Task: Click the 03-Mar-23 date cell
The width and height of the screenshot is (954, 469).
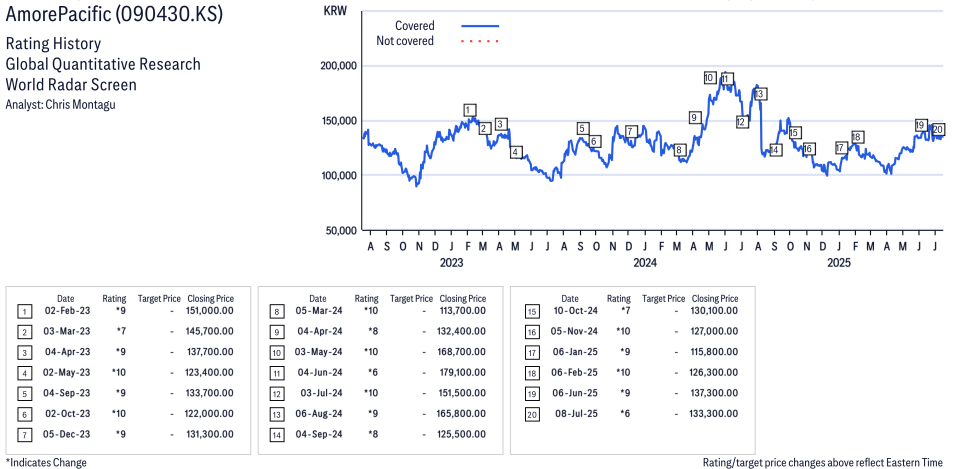Action: pyautogui.click(x=68, y=331)
